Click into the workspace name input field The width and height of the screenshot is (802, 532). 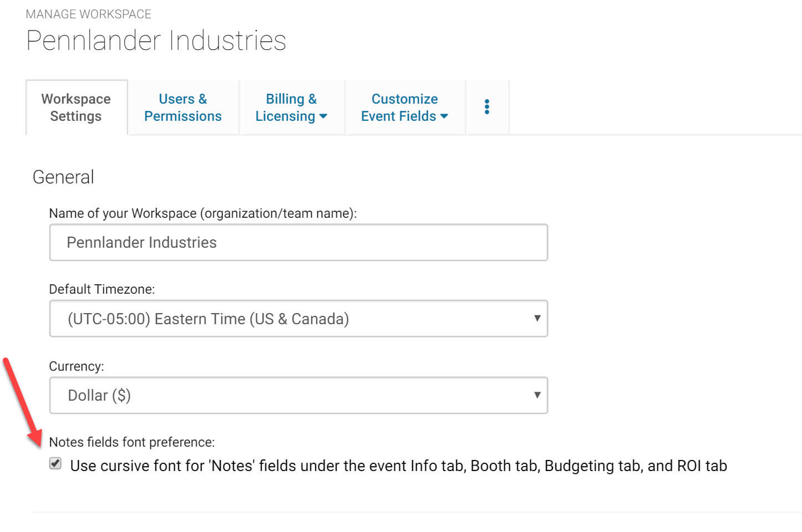click(x=298, y=243)
